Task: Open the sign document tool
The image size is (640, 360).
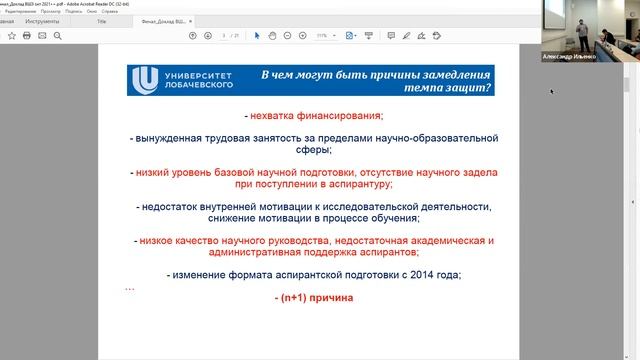Action: pyautogui.click(x=421, y=36)
